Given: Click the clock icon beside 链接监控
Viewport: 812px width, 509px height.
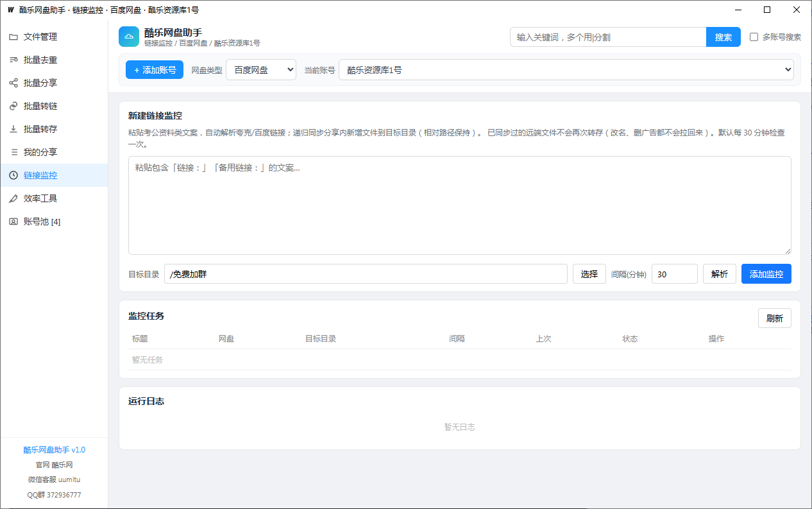Looking at the screenshot, I should 13,175.
